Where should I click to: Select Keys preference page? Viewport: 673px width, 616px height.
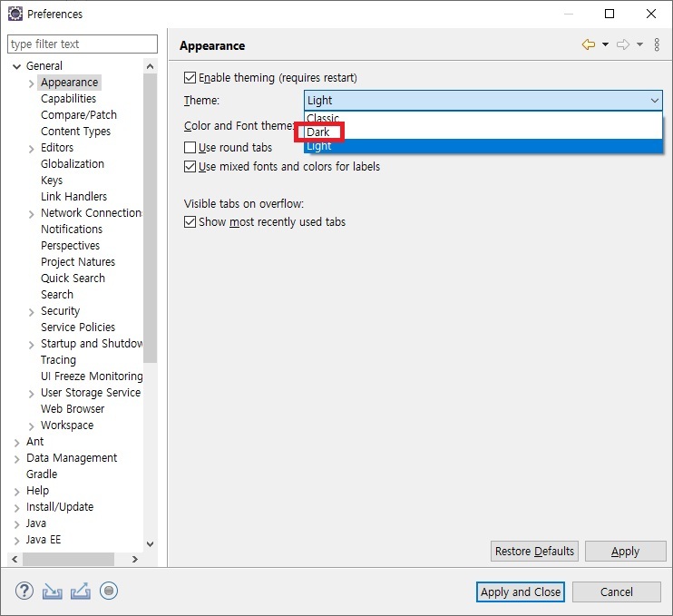pyautogui.click(x=52, y=181)
